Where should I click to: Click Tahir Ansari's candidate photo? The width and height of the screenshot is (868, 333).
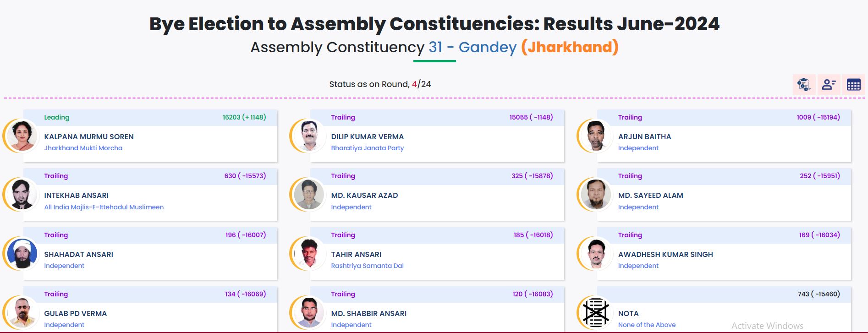[309, 254]
